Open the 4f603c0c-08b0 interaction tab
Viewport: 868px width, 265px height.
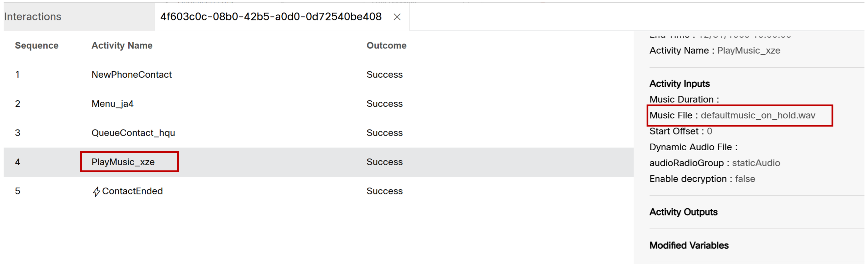[270, 16]
